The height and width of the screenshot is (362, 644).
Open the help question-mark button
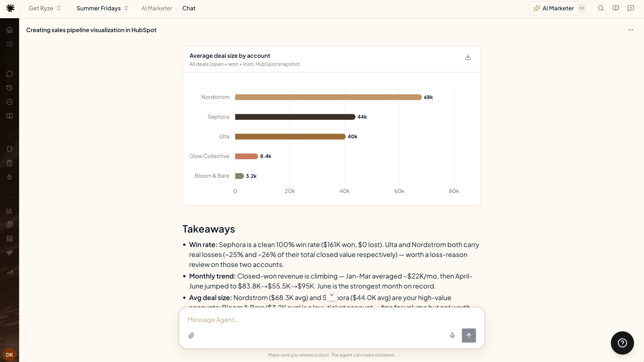click(622, 343)
